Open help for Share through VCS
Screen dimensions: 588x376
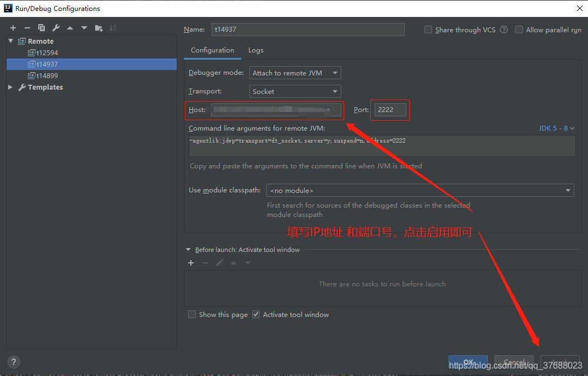[x=504, y=30]
